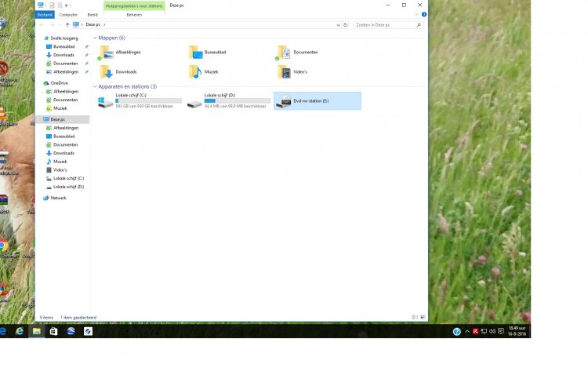Viewport: 588px width, 368px height.
Task: Open the Bureaublad folder in Mappen
Action: pos(208,52)
